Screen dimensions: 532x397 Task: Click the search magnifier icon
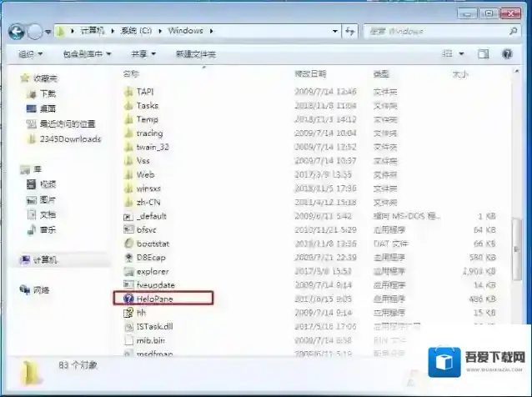tap(514, 31)
